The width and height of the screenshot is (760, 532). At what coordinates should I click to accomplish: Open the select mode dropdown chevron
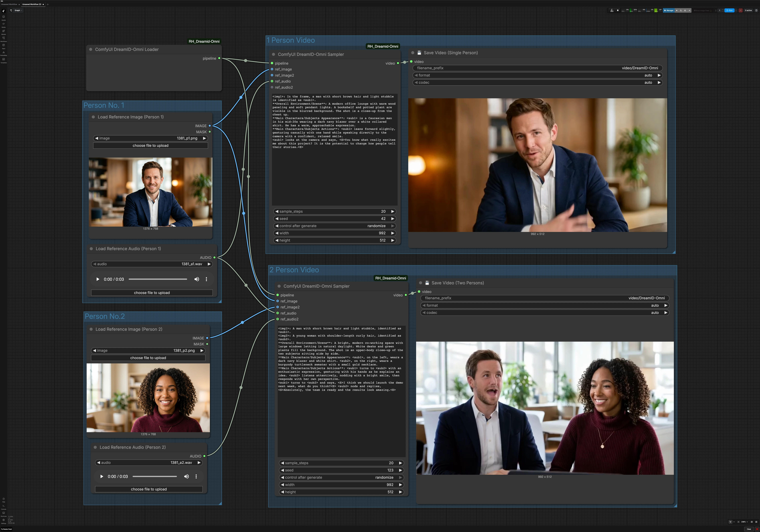(x=734, y=522)
